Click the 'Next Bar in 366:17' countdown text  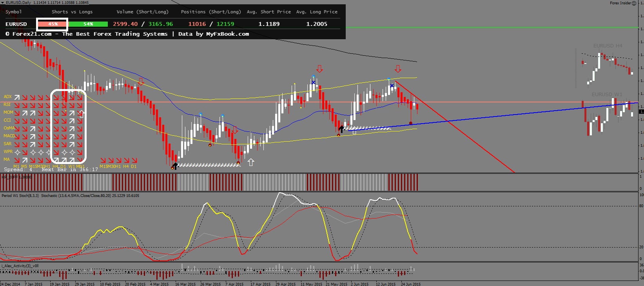point(70,169)
